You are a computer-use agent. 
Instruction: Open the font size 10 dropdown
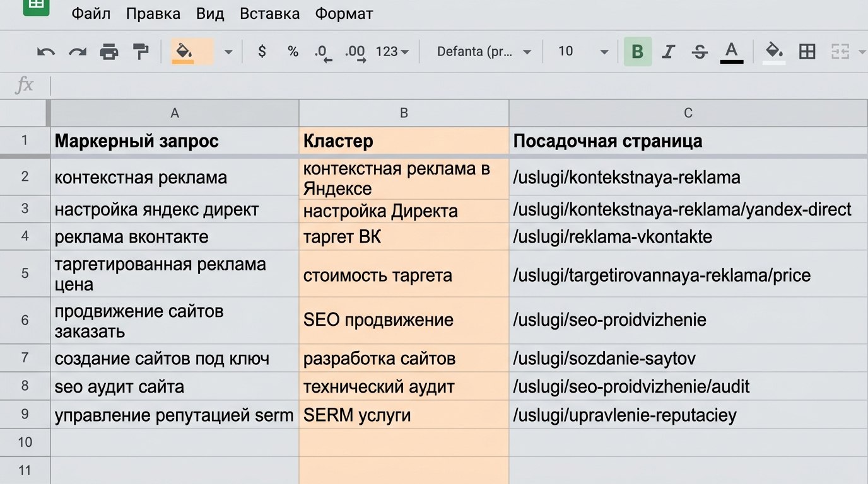pyautogui.click(x=583, y=52)
